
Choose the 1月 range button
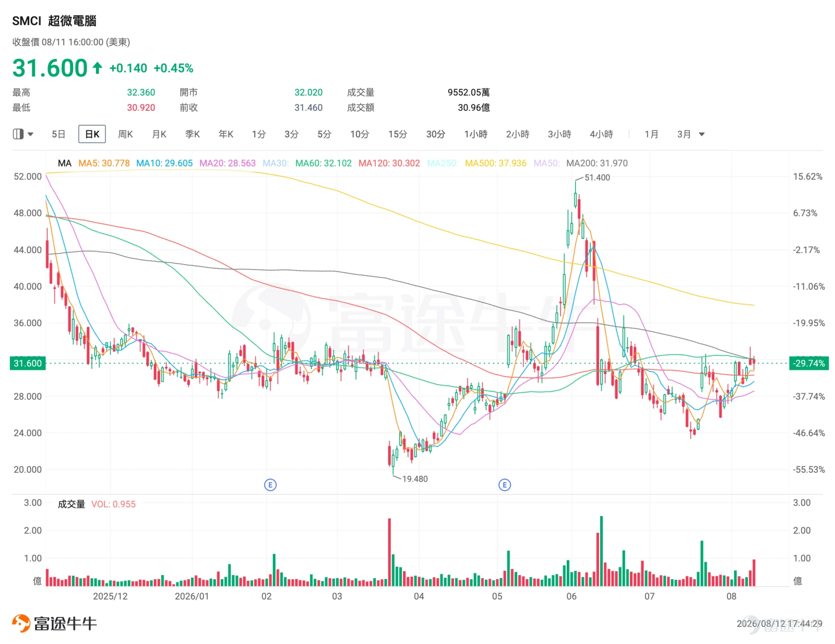click(x=651, y=134)
